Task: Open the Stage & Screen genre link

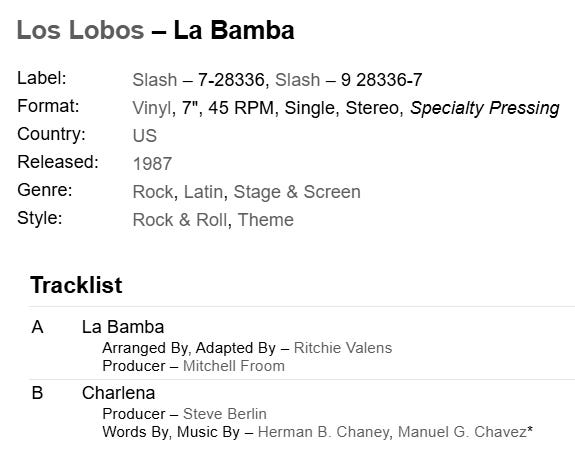Action: pos(297,192)
